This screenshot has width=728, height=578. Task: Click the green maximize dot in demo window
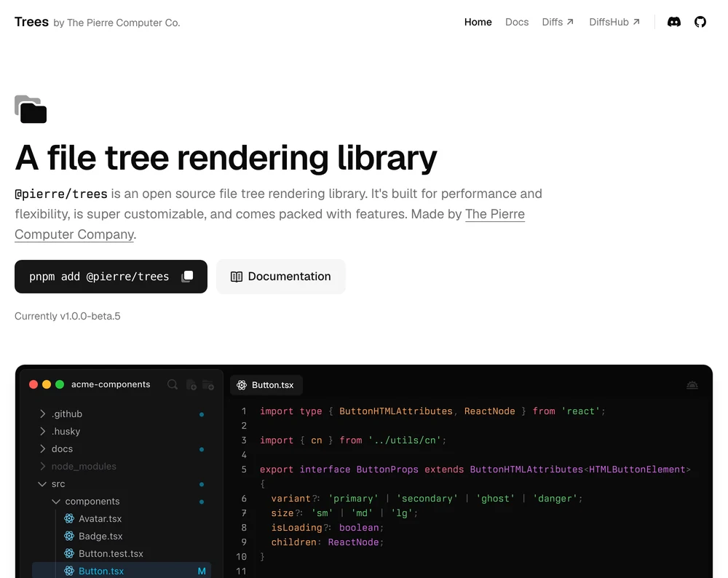click(x=60, y=384)
